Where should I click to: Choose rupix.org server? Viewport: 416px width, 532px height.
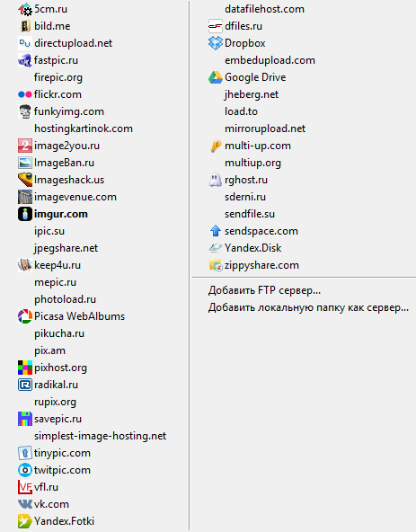(x=55, y=402)
